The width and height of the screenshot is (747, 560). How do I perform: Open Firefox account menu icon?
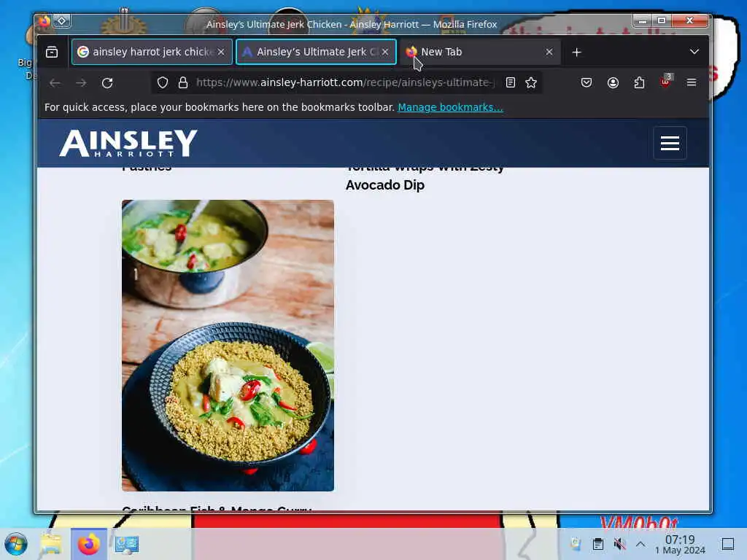coord(613,83)
